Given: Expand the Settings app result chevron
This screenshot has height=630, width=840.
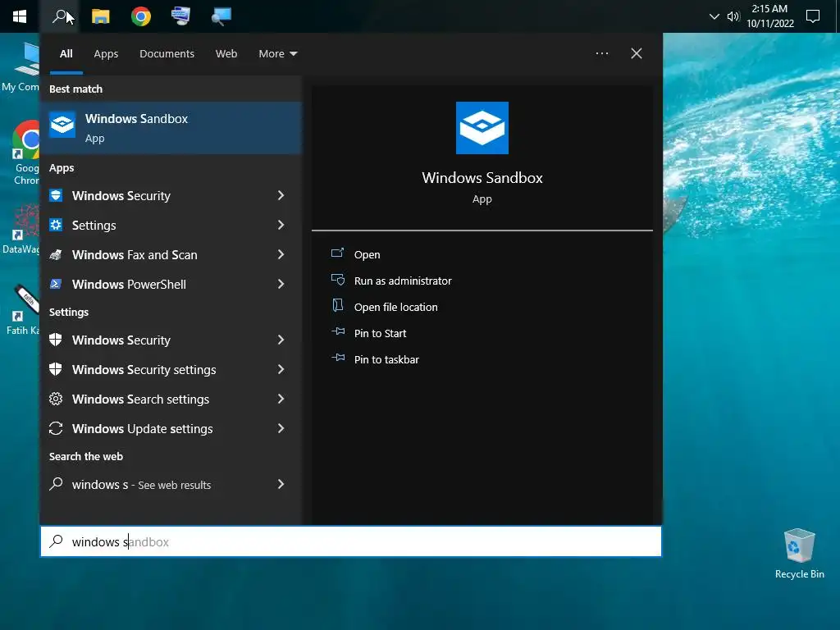Looking at the screenshot, I should click(x=281, y=225).
